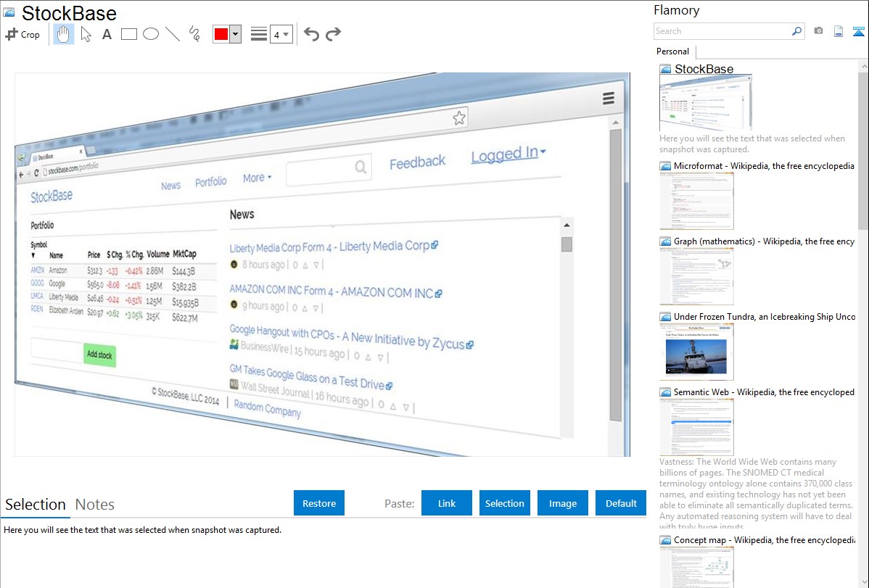Viewport: 869px width, 588px height.
Task: Pick the ellipse shape tool
Action: tap(151, 34)
